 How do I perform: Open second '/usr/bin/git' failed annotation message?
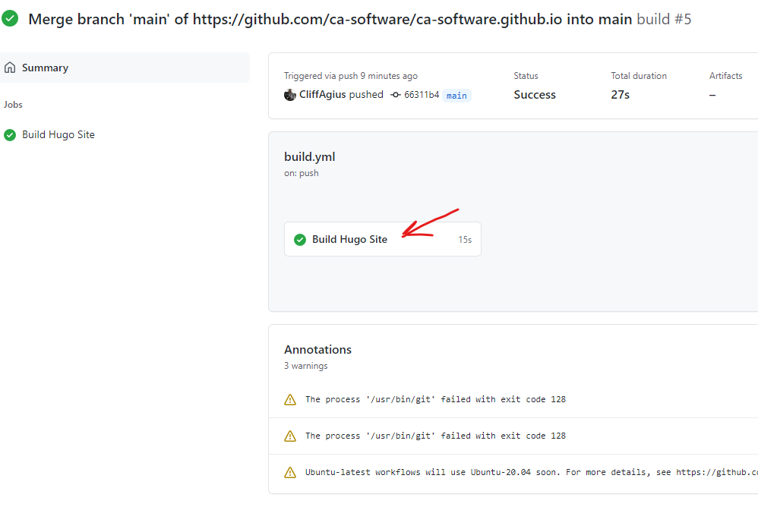click(435, 436)
